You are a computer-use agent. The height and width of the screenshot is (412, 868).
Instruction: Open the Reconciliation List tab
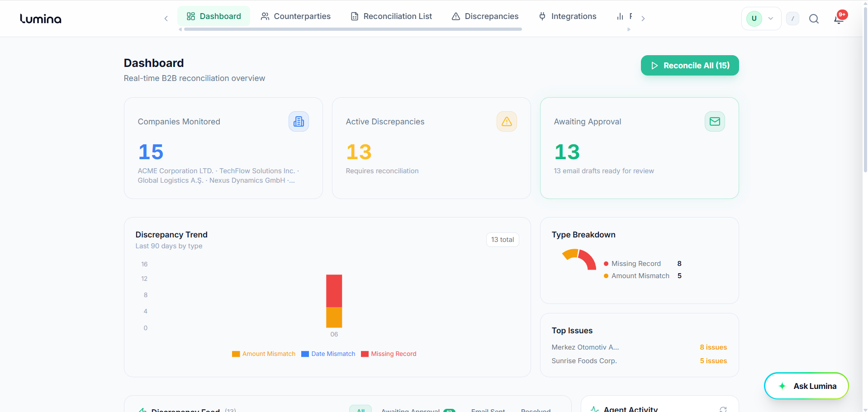pyautogui.click(x=391, y=16)
